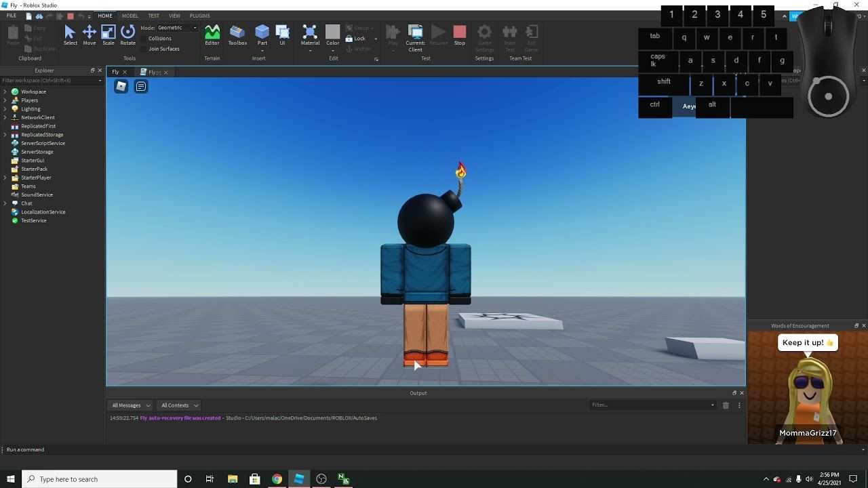This screenshot has height=488, width=868.
Task: Open the UI insert tool
Action: click(x=283, y=35)
